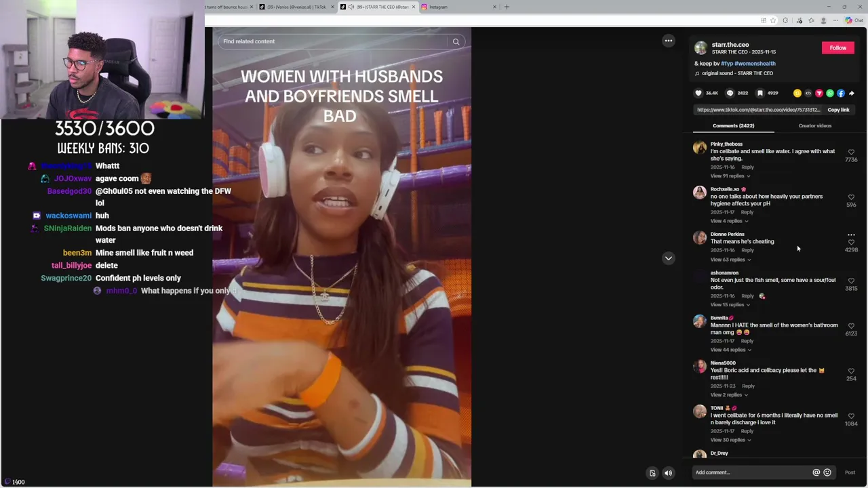Mute the video with the speaker icon
Viewport: 868px width, 488px height.
pos(668,473)
